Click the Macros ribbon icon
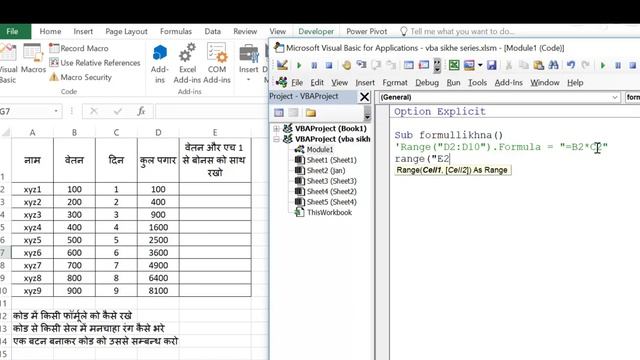Image resolution: width=640 pixels, height=360 pixels. (33, 59)
